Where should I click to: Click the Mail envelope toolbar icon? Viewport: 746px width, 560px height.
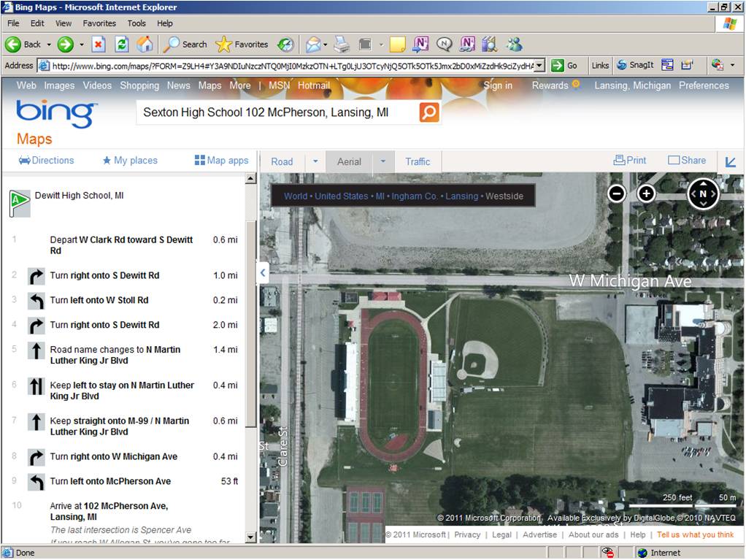313,45
